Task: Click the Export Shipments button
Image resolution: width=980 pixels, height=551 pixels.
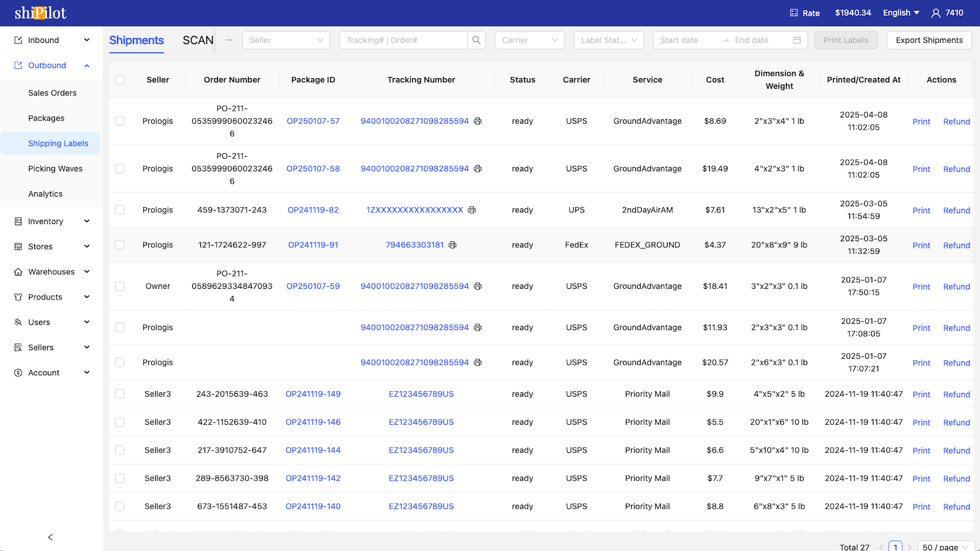Action: (x=929, y=40)
